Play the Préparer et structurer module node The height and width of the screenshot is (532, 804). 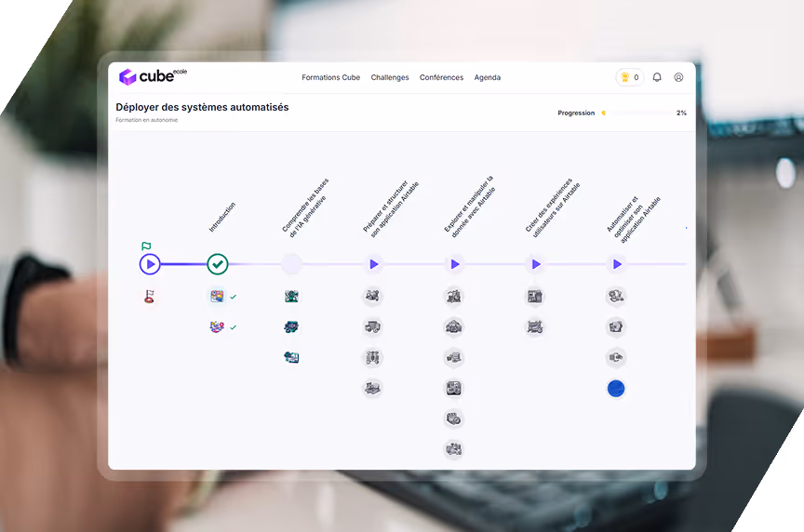coord(374,264)
